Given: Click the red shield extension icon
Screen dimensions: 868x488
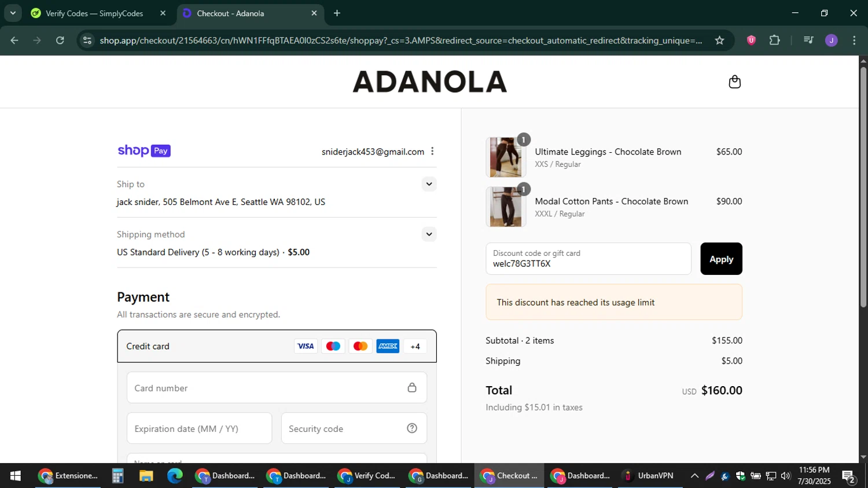Looking at the screenshot, I should pyautogui.click(x=751, y=40).
